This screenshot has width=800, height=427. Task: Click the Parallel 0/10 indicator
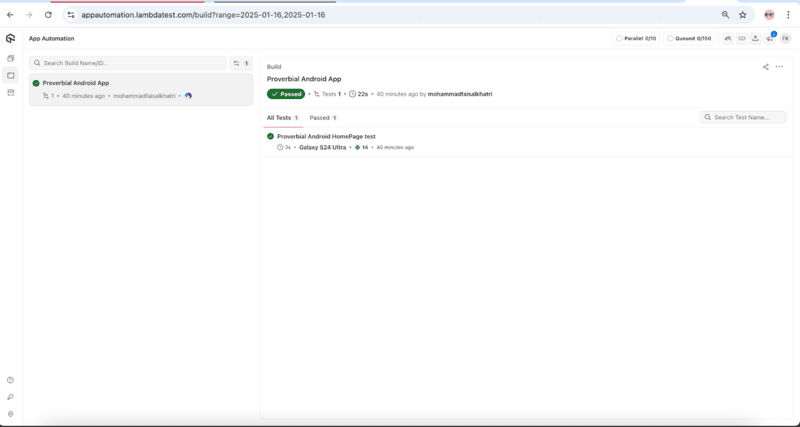636,38
